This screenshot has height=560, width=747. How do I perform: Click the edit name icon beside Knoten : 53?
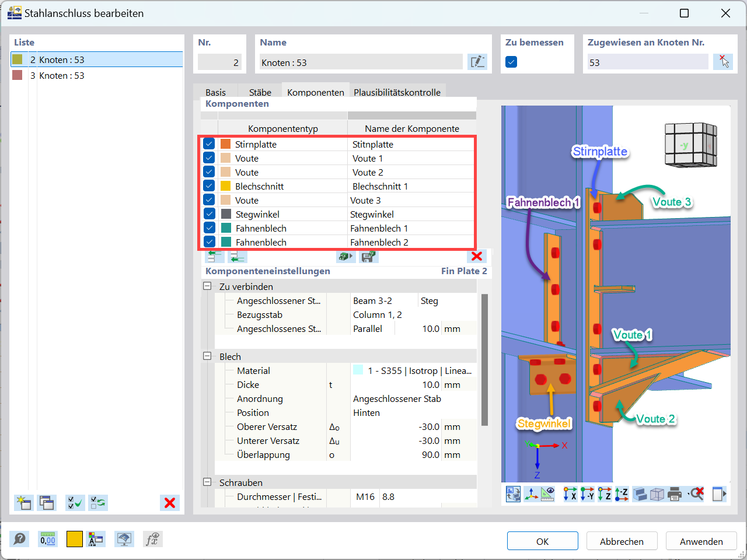point(477,62)
